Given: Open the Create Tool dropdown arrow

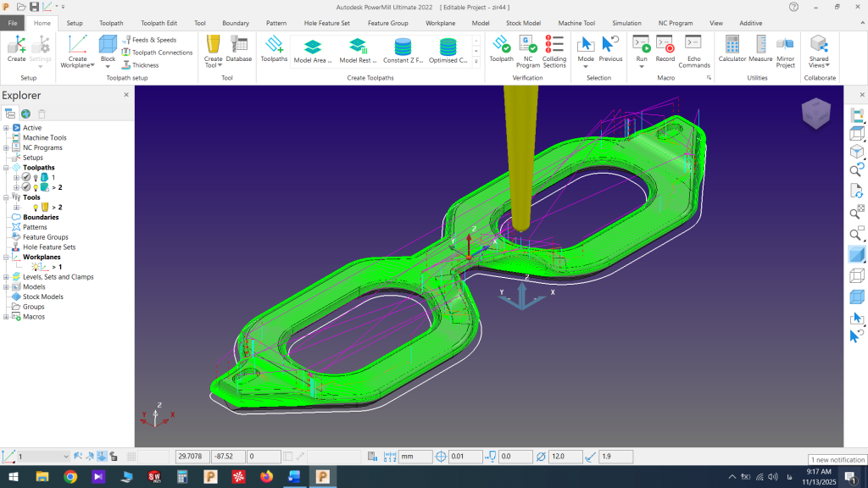Looking at the screenshot, I should pyautogui.click(x=220, y=65).
